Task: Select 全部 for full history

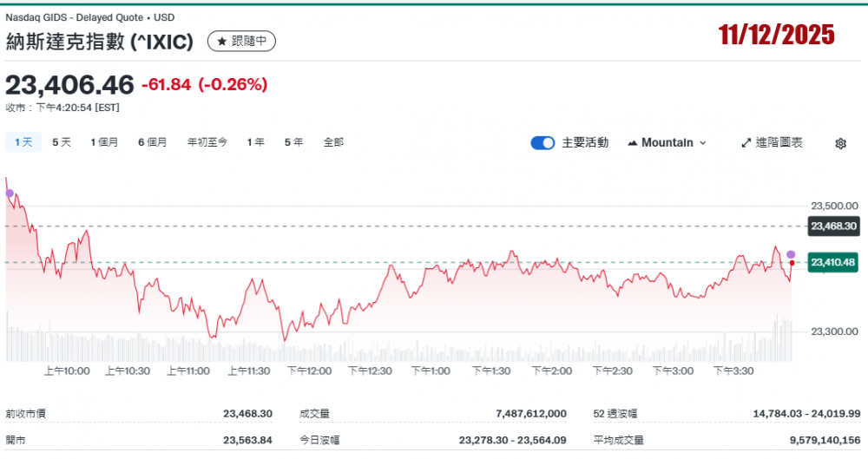Action: pyautogui.click(x=333, y=142)
